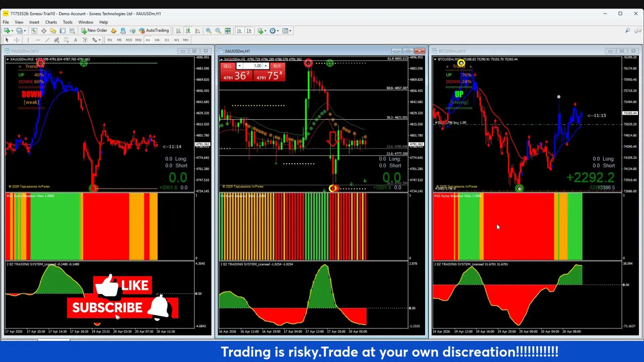Draw a vertical line tool
The width and height of the screenshot is (644, 362).
pos(28,40)
